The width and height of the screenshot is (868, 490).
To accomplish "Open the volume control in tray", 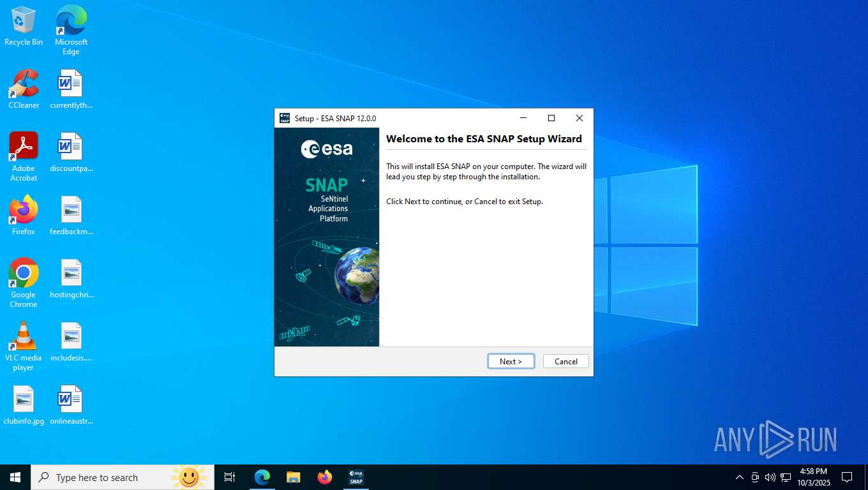I will point(770,477).
